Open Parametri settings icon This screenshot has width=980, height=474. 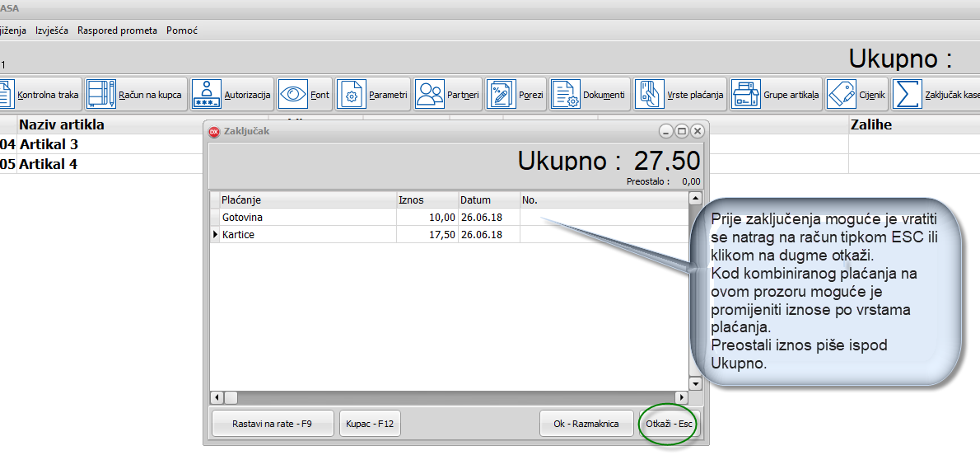351,95
